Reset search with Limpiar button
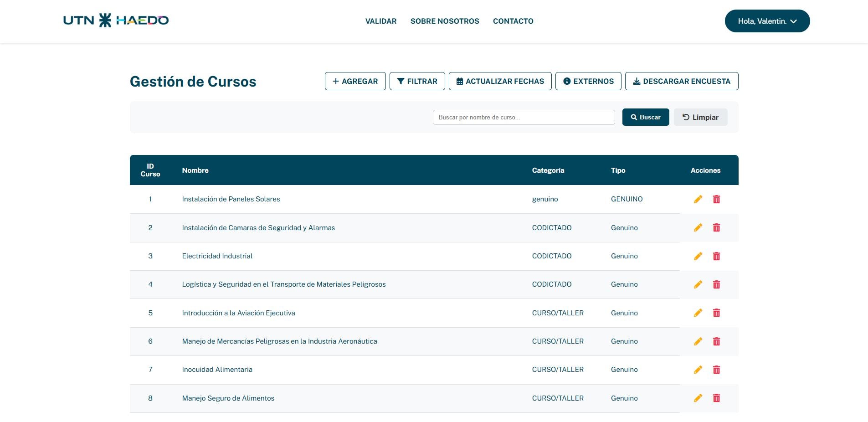The image size is (868, 422). coord(700,117)
